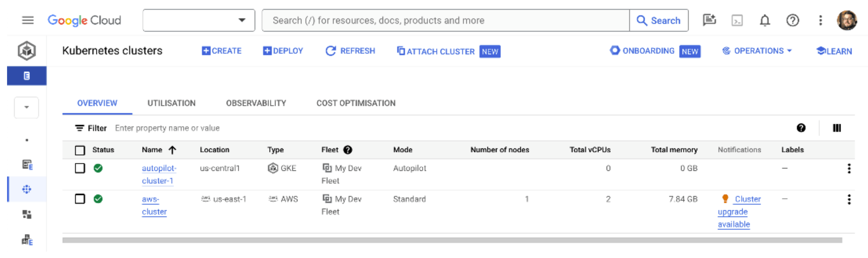Open Cluster upgrade available notification link
Image resolution: width=868 pixels, height=258 pixels.
pyautogui.click(x=739, y=212)
